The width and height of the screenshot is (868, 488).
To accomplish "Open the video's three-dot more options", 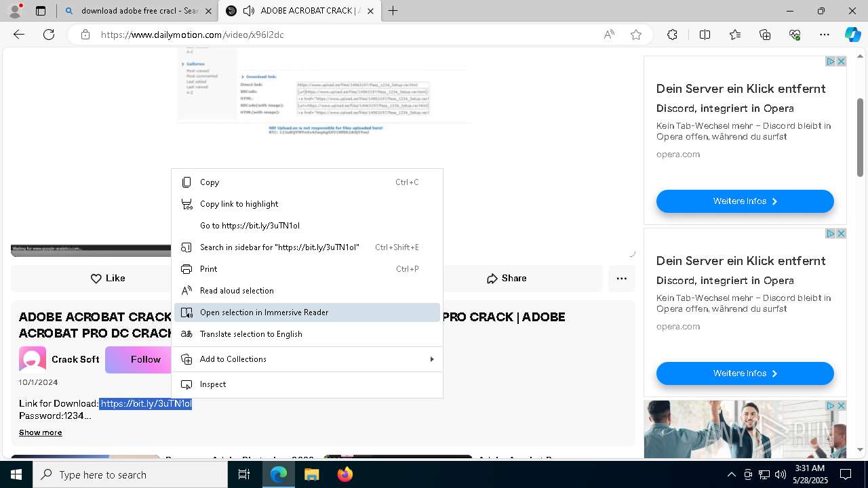I will 621,279.
